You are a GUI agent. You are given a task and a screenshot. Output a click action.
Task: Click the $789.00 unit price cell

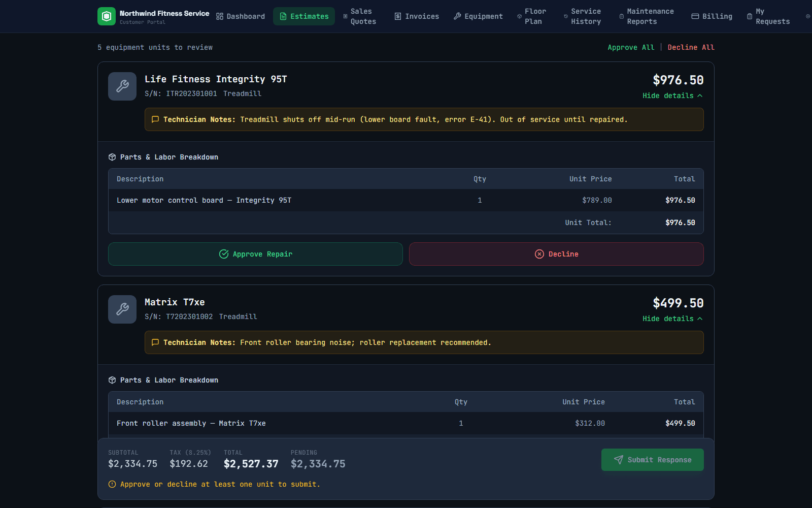tap(597, 200)
